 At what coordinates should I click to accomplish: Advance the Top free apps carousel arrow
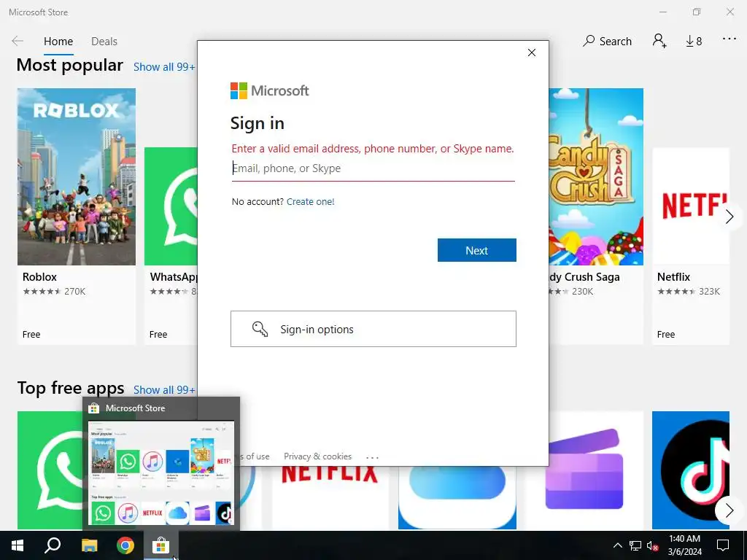click(x=729, y=510)
